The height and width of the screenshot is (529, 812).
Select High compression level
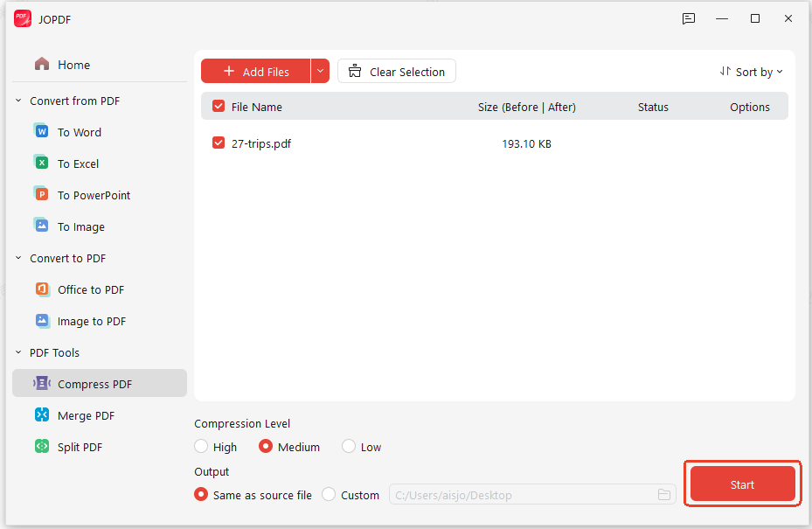click(x=201, y=446)
